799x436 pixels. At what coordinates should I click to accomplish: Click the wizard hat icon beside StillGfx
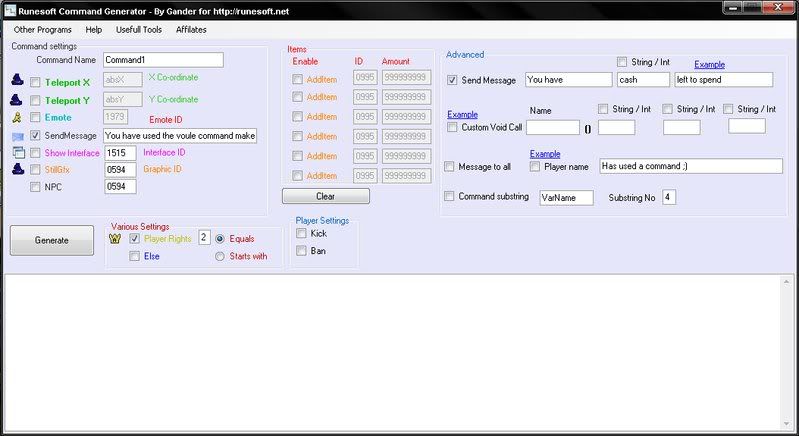(x=17, y=170)
